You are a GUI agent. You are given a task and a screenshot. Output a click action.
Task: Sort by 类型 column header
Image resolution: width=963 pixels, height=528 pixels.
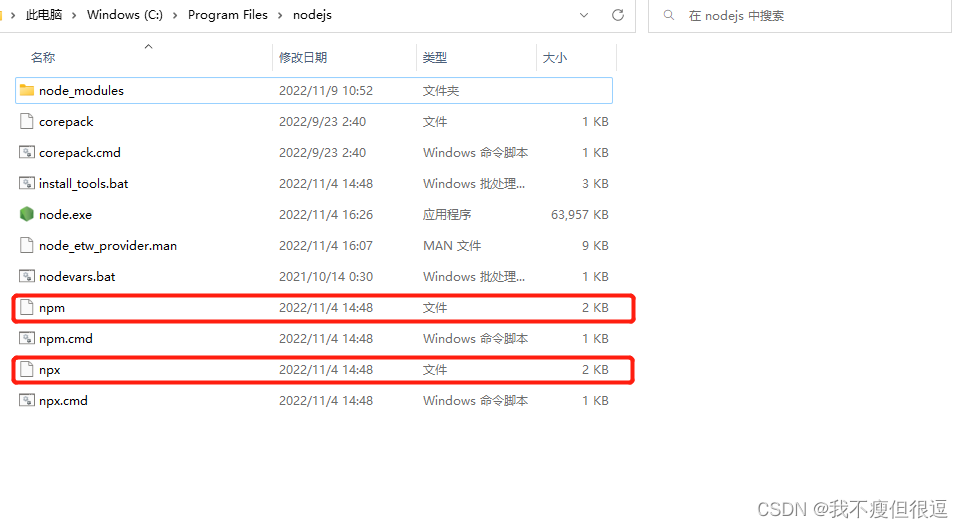coord(435,58)
